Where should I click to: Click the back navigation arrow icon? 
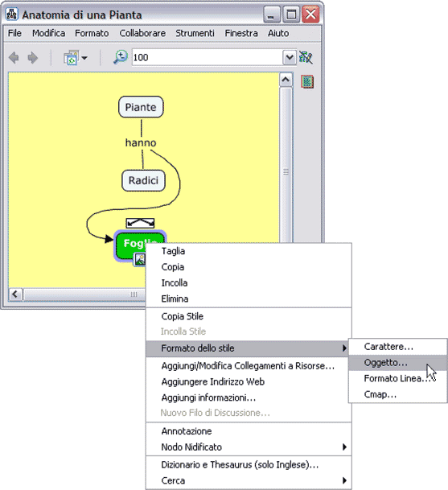[x=14, y=57]
